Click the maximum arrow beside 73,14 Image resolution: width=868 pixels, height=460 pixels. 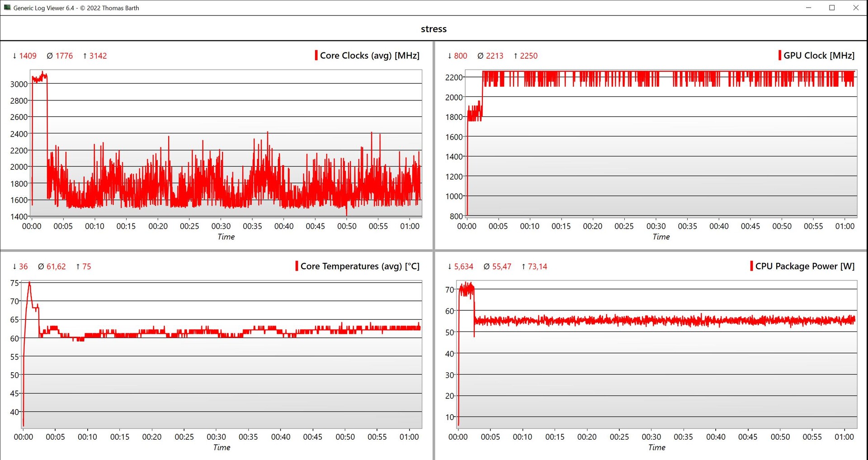tap(523, 266)
